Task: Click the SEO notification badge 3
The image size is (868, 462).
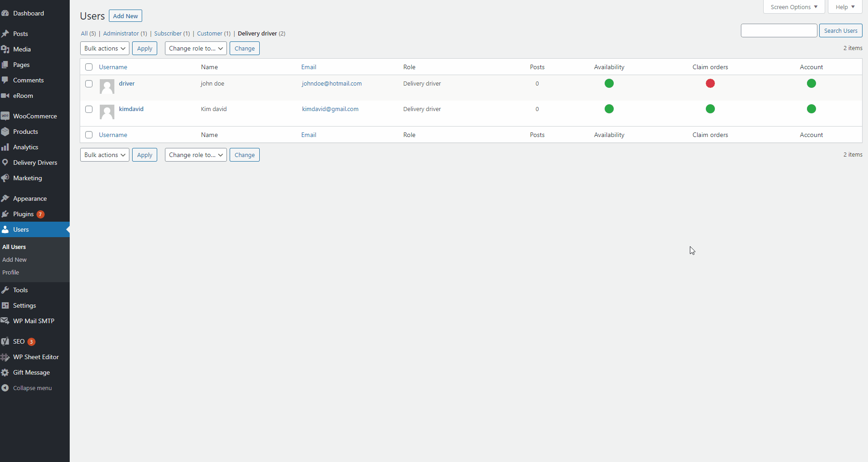Action: (31, 342)
